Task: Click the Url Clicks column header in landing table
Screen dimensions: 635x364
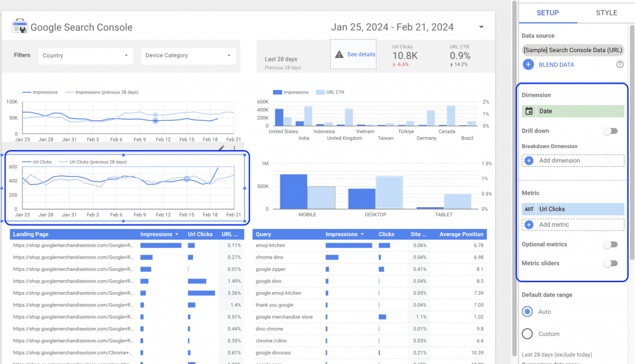Action: pyautogui.click(x=200, y=234)
